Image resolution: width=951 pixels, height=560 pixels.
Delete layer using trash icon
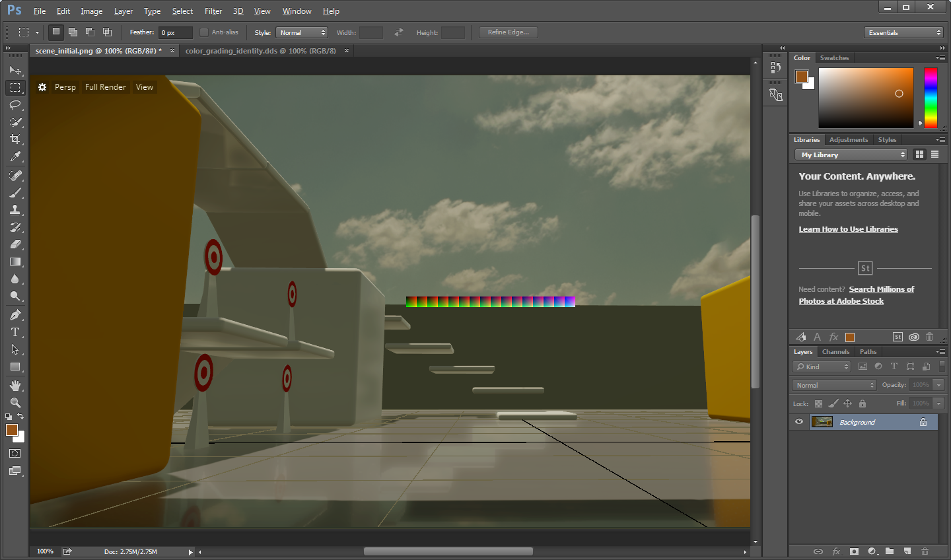point(925,551)
